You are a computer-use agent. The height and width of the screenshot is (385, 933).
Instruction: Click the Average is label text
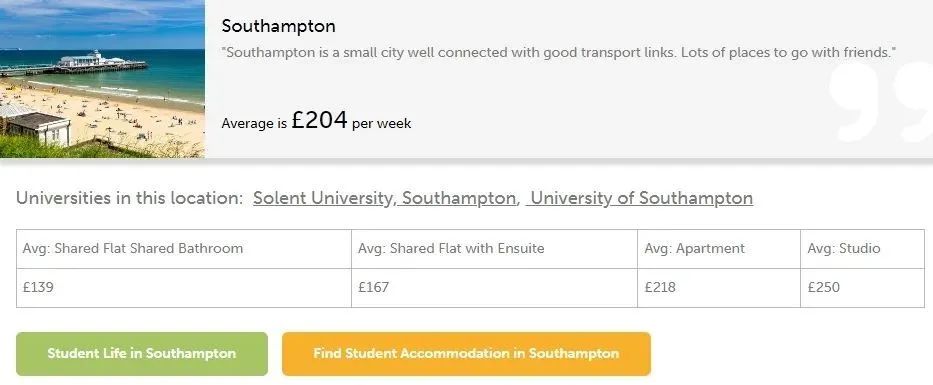click(x=254, y=124)
